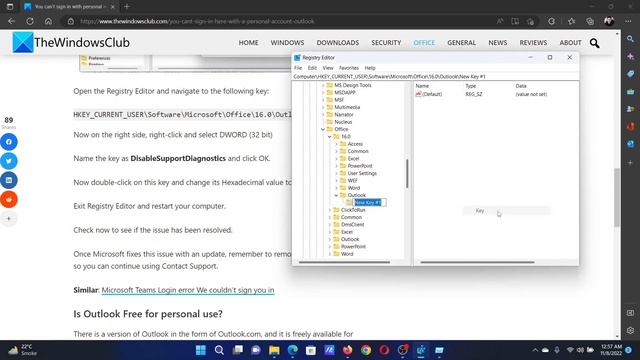Reload the page with the refresh icon
This screenshot has height=360, width=640.
30,21
